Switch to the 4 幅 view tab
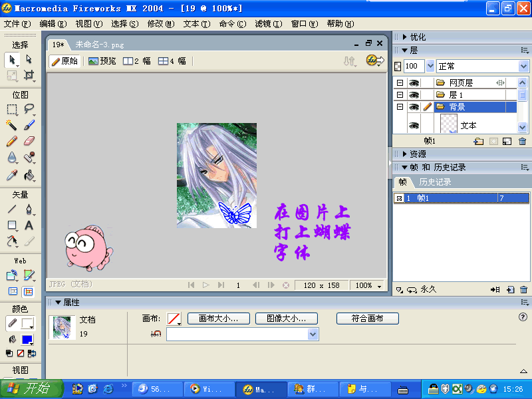 pos(172,61)
